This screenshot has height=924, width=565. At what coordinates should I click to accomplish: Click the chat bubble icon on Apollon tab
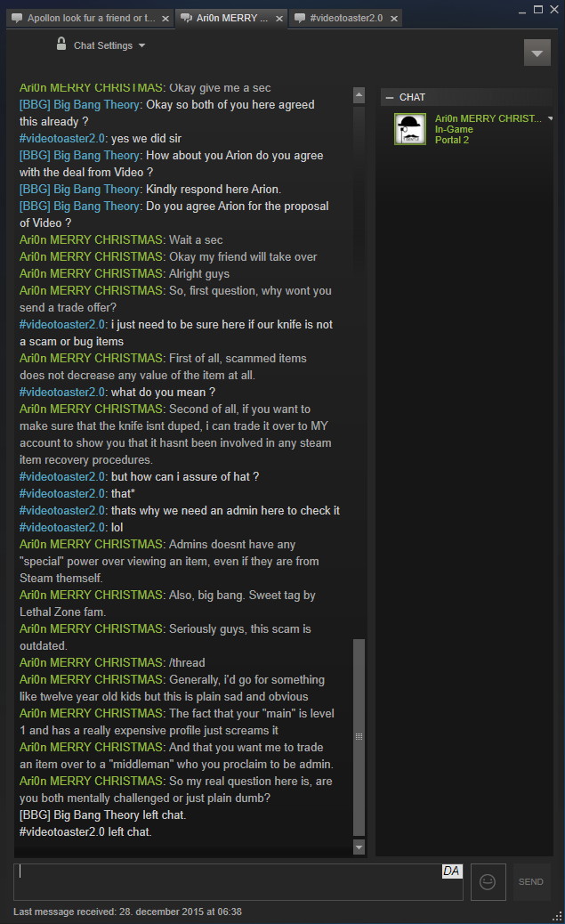pyautogui.click(x=17, y=19)
